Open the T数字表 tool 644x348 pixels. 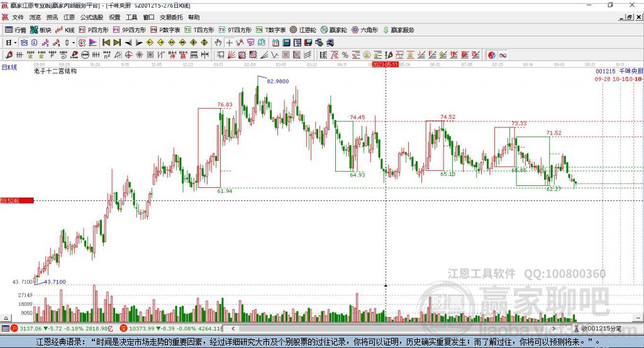[270, 30]
